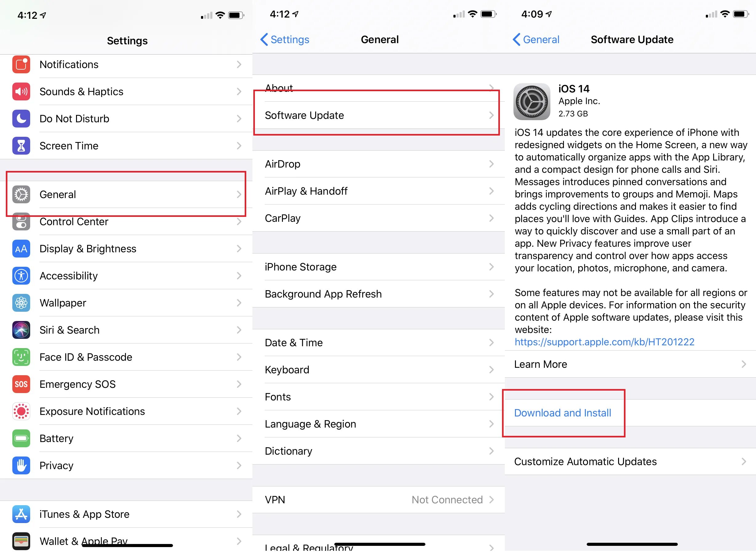Viewport: 756px width, 552px height.
Task: Navigate back to General from Software Update
Action: point(535,40)
